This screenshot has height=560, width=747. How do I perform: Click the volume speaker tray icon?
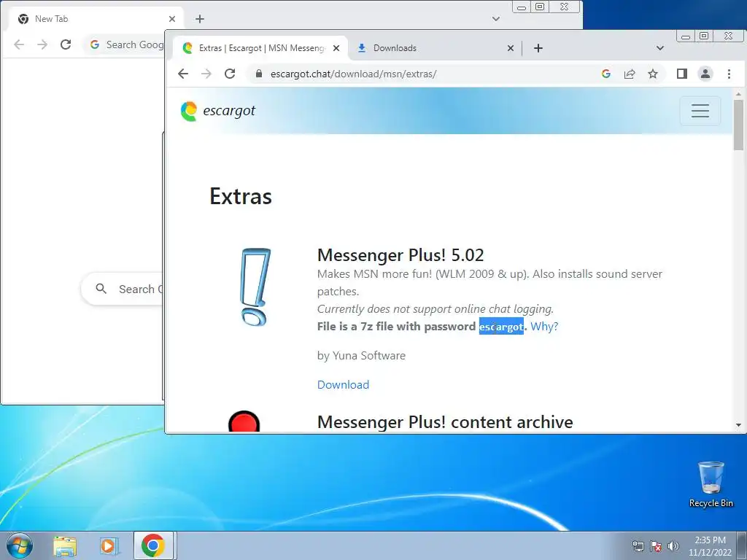[673, 546]
